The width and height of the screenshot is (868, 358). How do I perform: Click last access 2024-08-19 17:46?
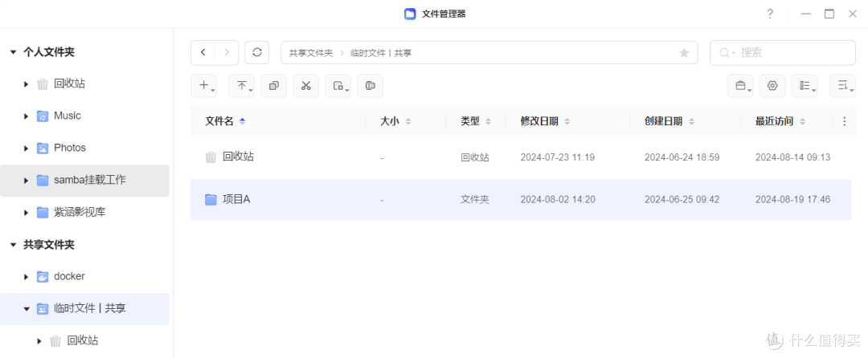792,199
